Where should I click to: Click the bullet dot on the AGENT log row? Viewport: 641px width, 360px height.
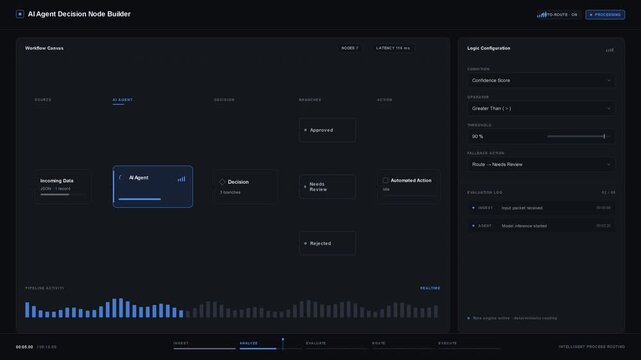point(473,226)
